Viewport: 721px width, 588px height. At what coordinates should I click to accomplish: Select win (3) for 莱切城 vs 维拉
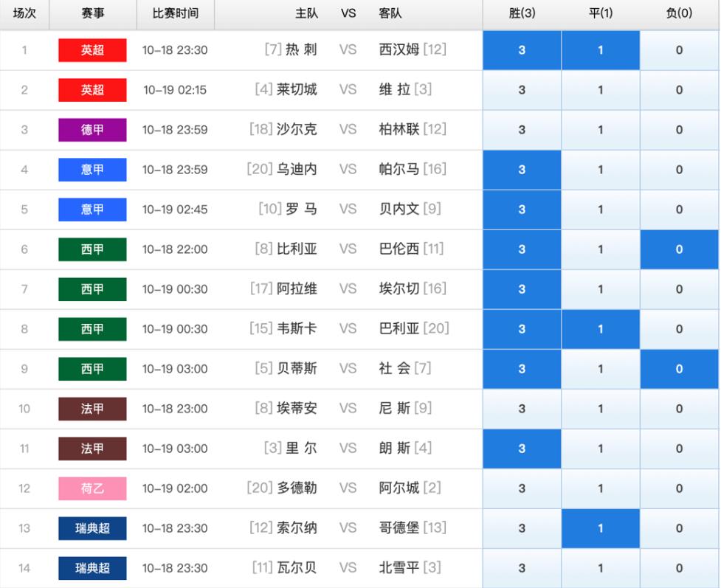pyautogui.click(x=522, y=90)
